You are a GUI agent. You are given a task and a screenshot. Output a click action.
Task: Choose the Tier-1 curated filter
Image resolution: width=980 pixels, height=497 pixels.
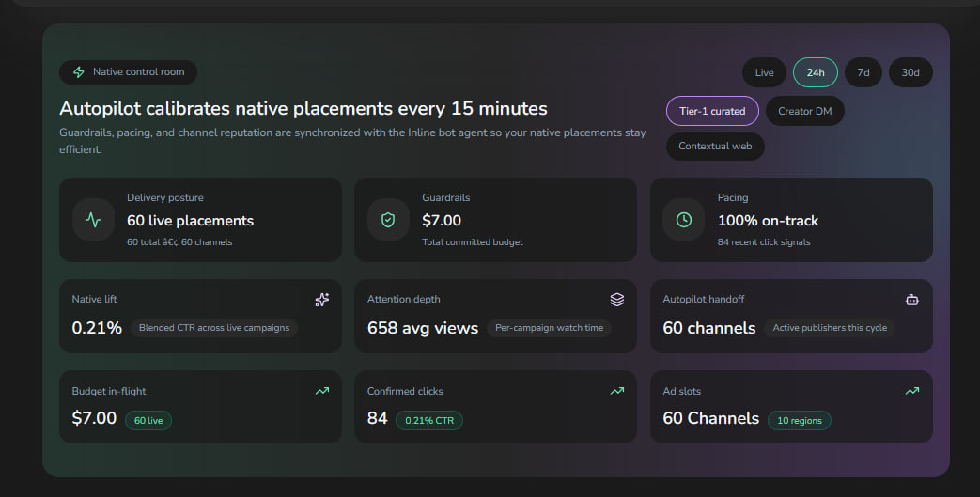pos(712,111)
